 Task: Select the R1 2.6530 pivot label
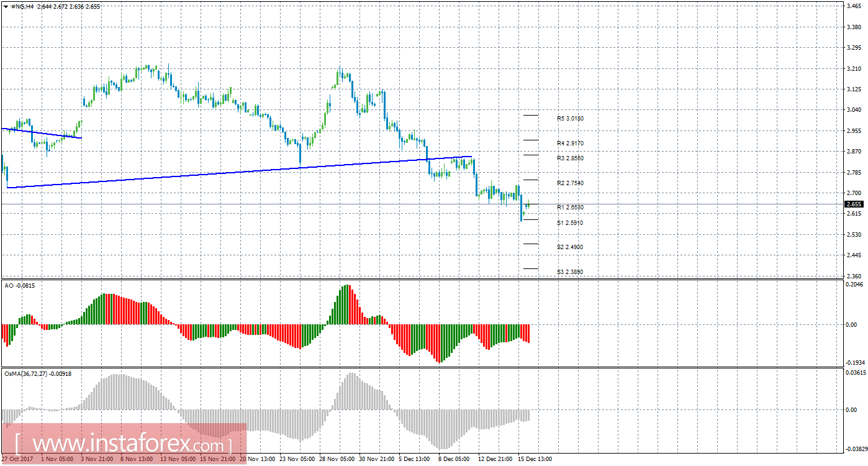point(570,207)
